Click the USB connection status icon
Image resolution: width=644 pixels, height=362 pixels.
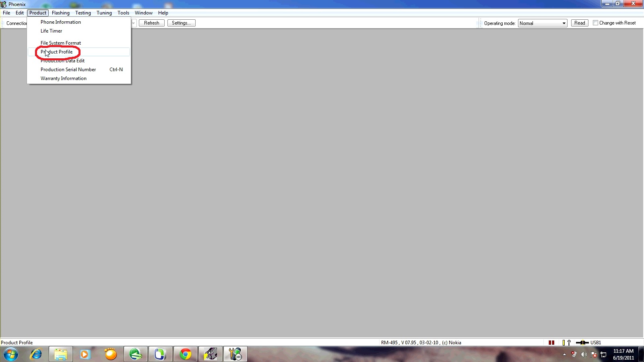pyautogui.click(x=582, y=343)
